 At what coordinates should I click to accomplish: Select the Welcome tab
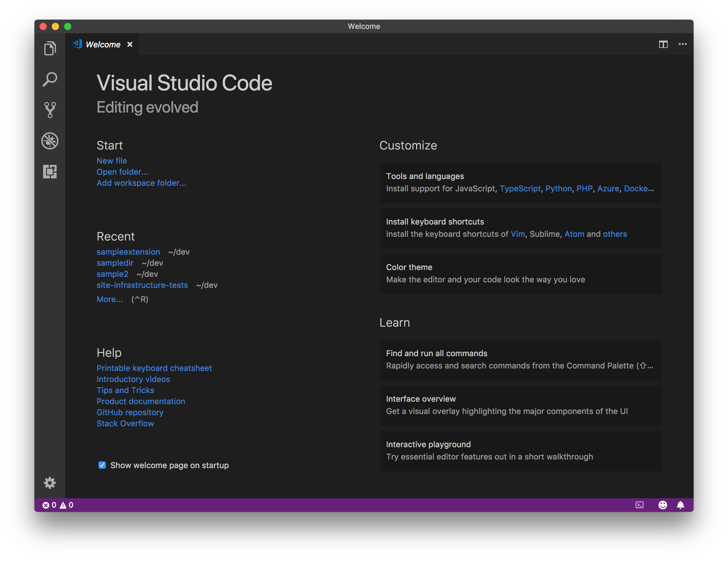[103, 45]
